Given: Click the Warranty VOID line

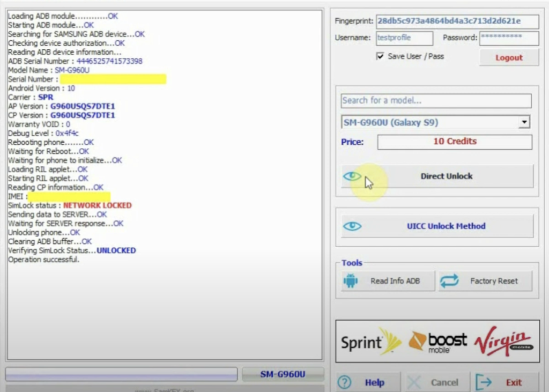Looking at the screenshot, I should tap(39, 124).
